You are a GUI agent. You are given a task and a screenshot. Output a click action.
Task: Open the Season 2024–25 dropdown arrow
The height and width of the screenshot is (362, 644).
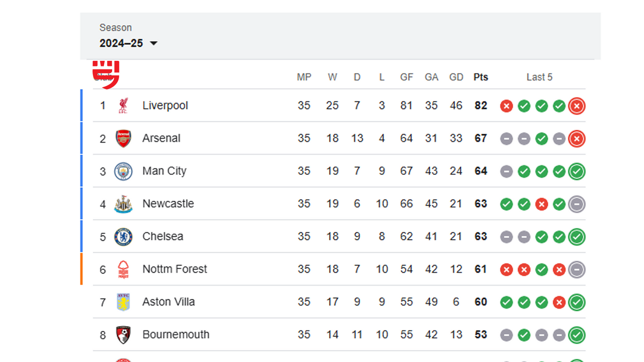(x=153, y=43)
